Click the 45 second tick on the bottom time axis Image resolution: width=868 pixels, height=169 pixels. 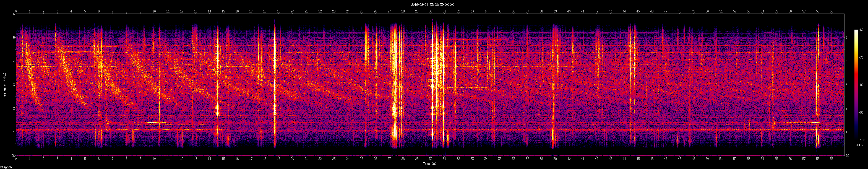638,158
